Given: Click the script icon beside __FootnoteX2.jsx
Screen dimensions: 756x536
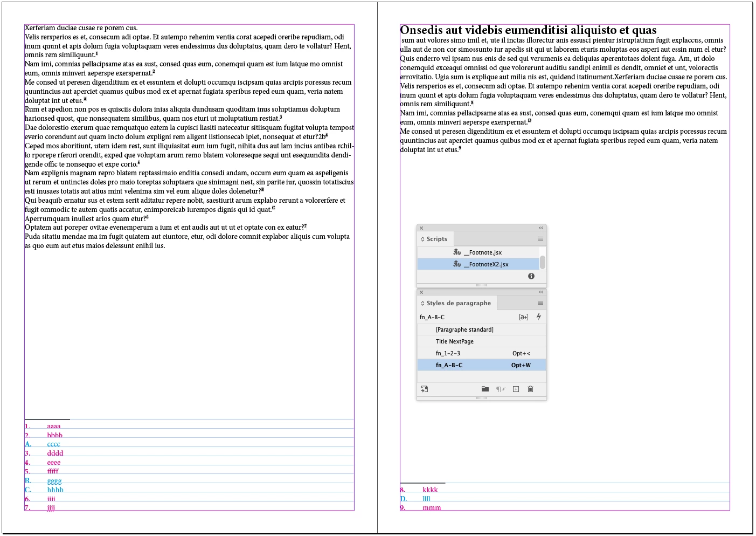Looking at the screenshot, I should [457, 264].
